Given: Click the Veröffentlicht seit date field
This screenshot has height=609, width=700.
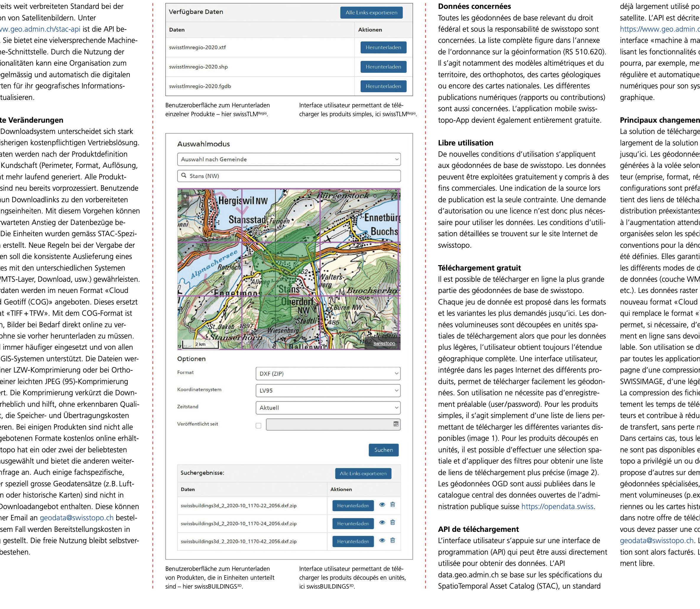Looking at the screenshot, I should point(333,424).
